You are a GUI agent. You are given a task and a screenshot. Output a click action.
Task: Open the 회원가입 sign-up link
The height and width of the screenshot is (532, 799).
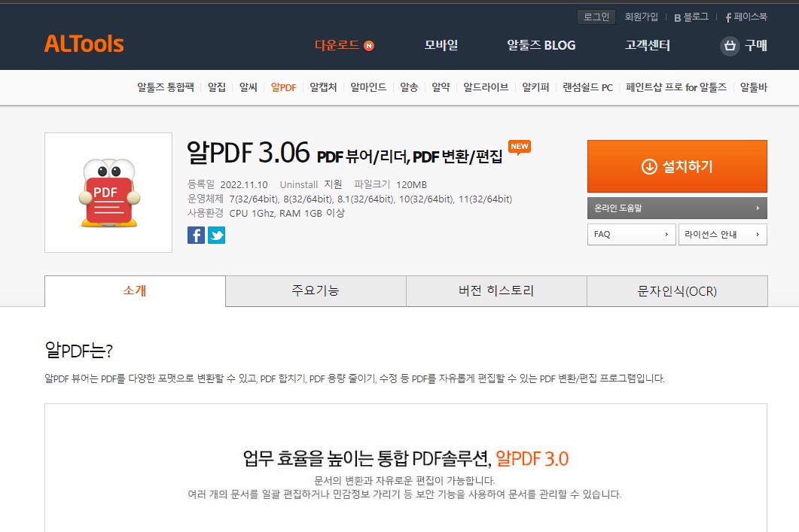641,17
